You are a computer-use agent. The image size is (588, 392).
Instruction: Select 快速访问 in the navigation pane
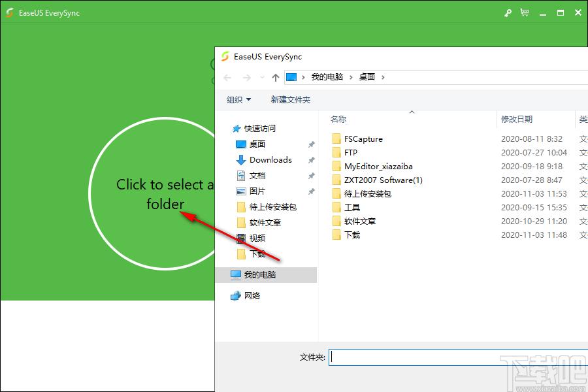pyautogui.click(x=260, y=129)
